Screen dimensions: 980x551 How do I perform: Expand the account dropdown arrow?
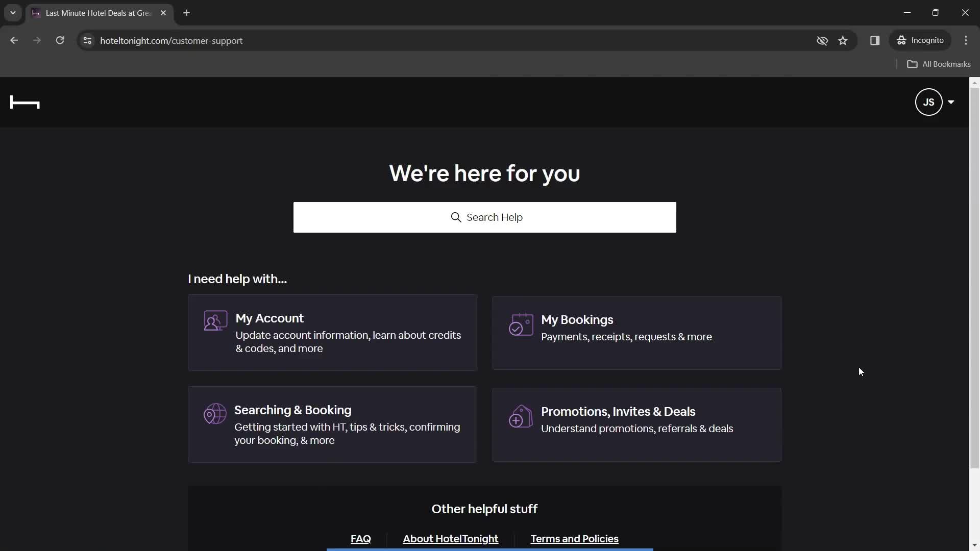click(951, 102)
